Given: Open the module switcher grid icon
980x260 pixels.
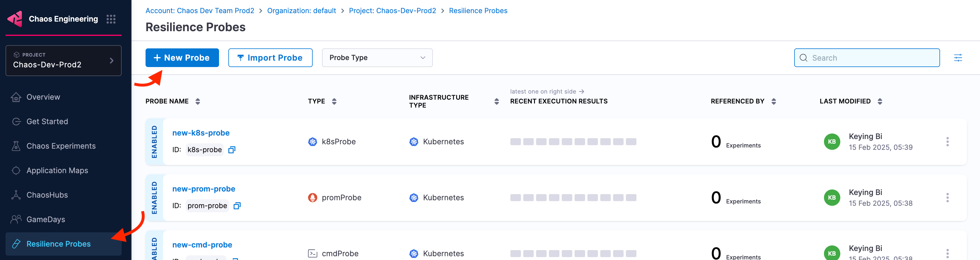Looking at the screenshot, I should pos(111,19).
